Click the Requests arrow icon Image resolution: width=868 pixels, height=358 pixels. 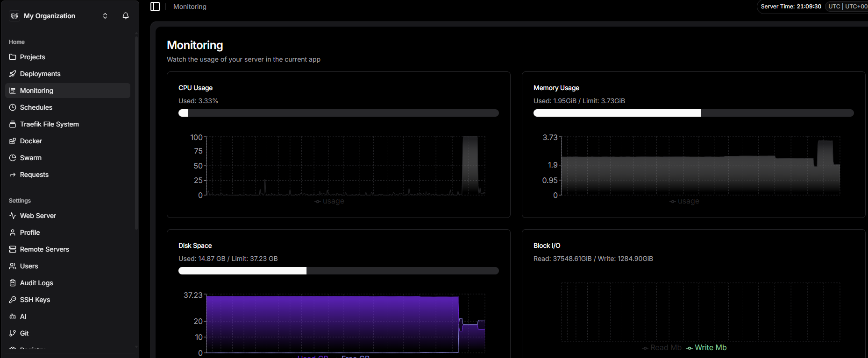13,175
